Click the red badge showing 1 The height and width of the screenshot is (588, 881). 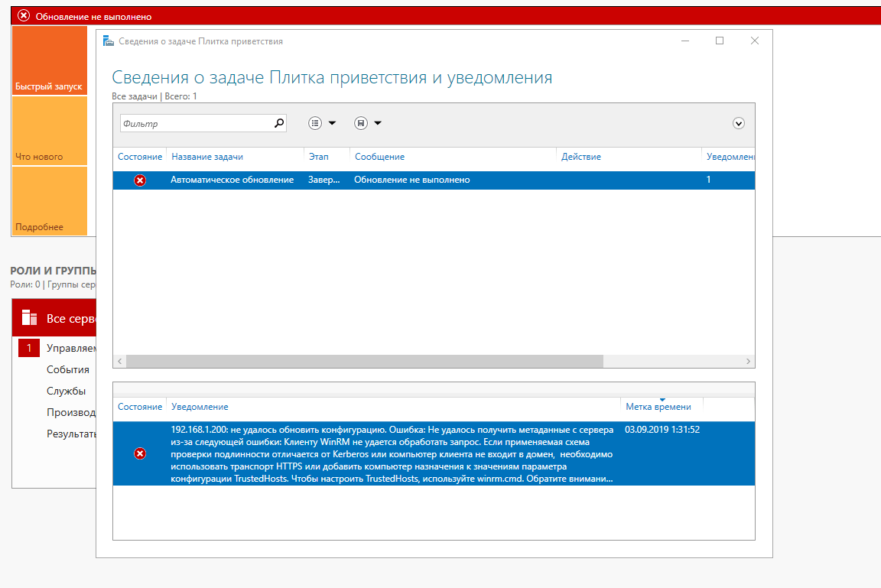(x=29, y=349)
